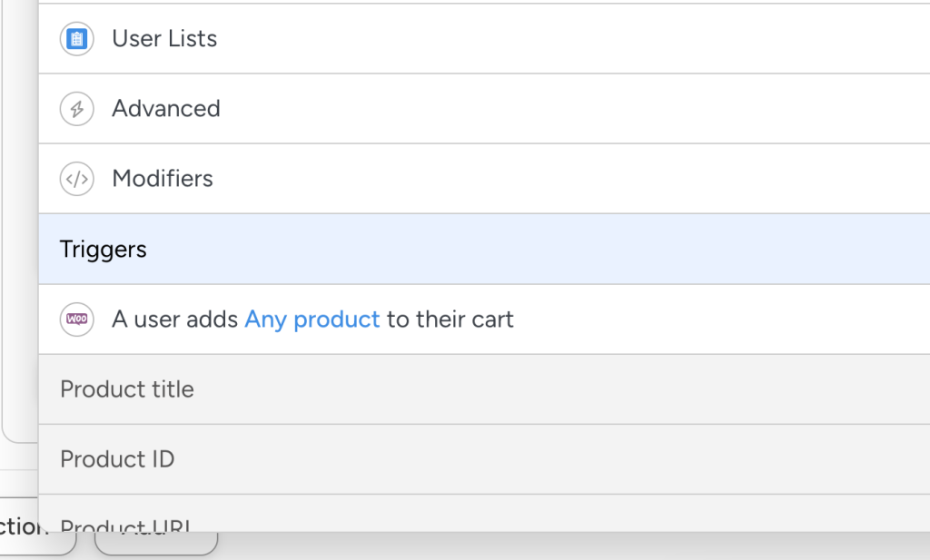The width and height of the screenshot is (930, 560).
Task: Click the unlabeled button below the dropdown
Action: click(x=156, y=544)
